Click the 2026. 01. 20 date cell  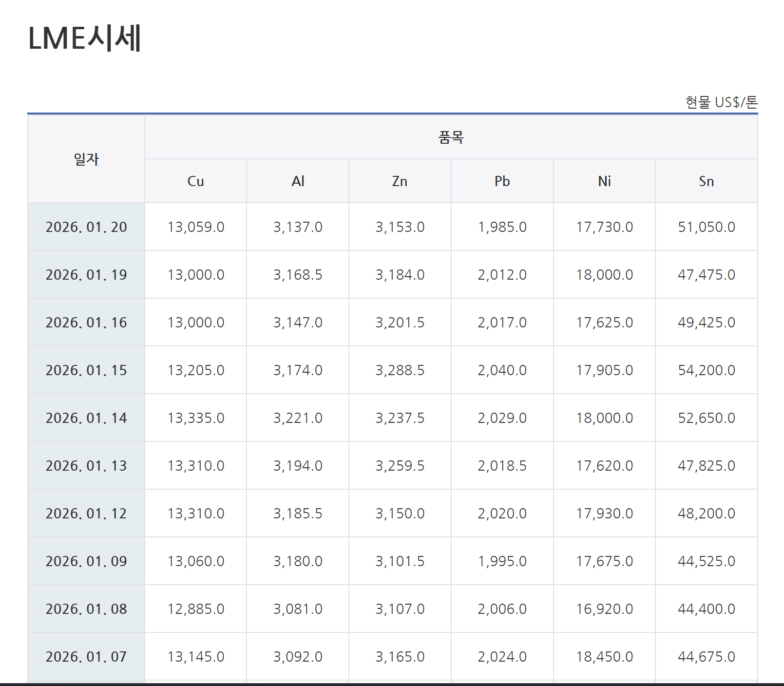86,227
